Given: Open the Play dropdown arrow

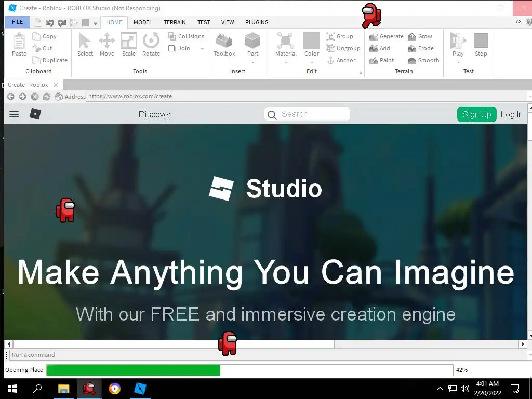Looking at the screenshot, I should (x=458, y=62).
